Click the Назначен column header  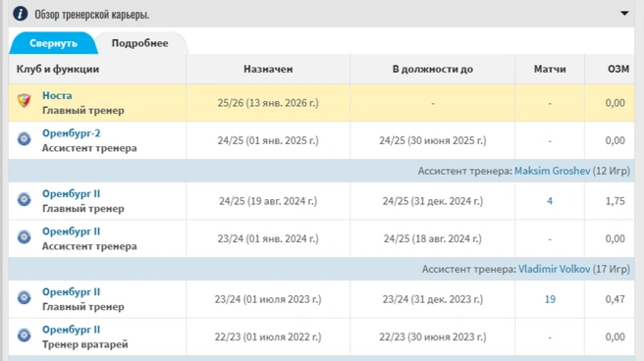click(268, 69)
